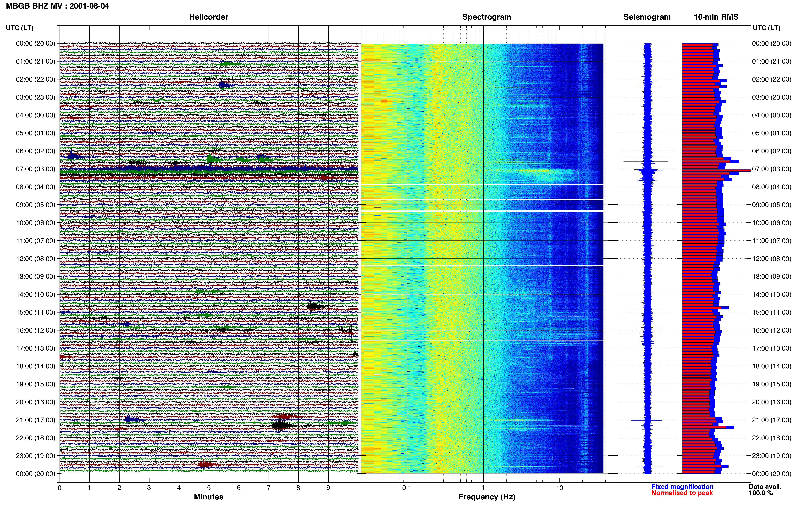
Task: Select the 'Seismogram' panel heading
Action: (647, 17)
